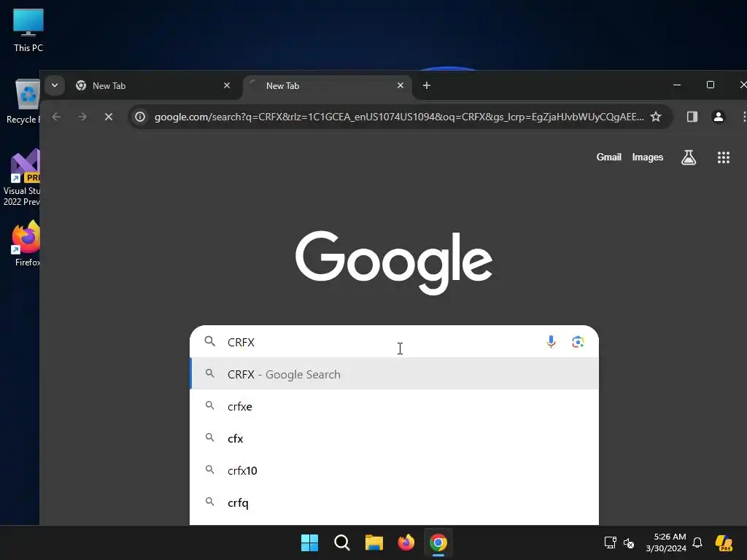Open the network status tray icon
The height and width of the screenshot is (560, 747).
click(611, 542)
